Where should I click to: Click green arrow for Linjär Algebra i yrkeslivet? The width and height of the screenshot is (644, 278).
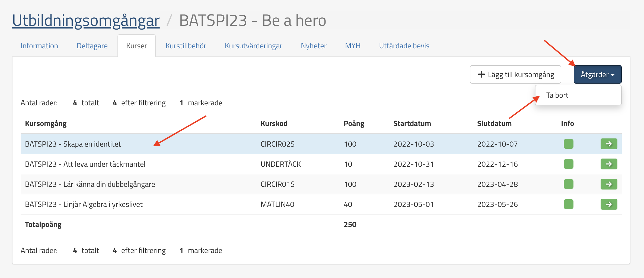coord(608,204)
